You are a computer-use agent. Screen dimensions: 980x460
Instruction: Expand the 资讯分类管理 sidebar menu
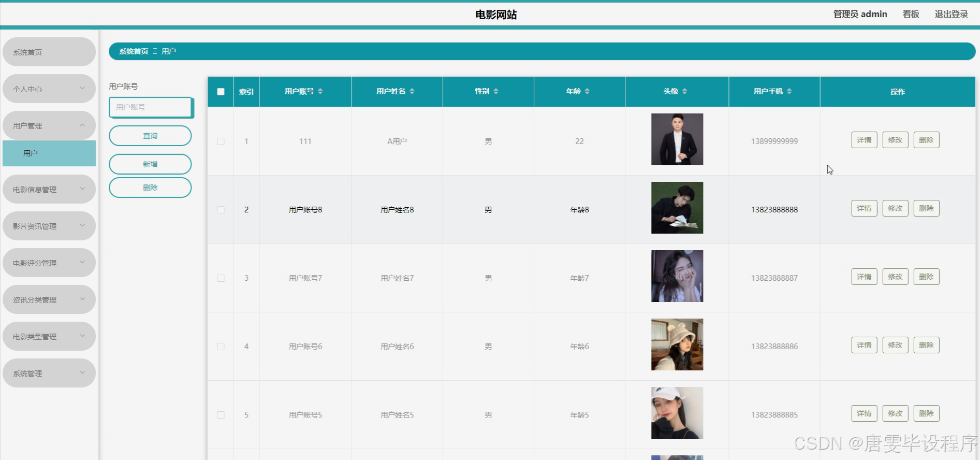pyautogui.click(x=49, y=299)
